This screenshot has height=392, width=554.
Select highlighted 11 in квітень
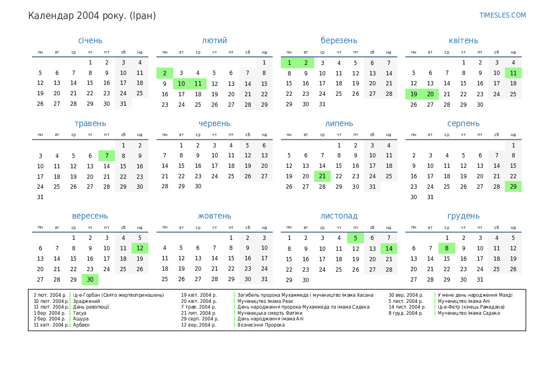(x=513, y=73)
